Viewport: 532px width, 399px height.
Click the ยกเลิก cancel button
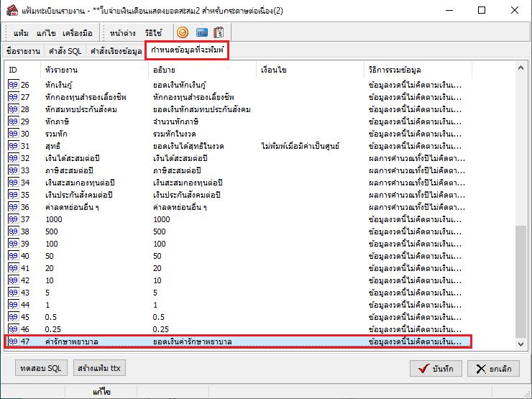click(493, 369)
